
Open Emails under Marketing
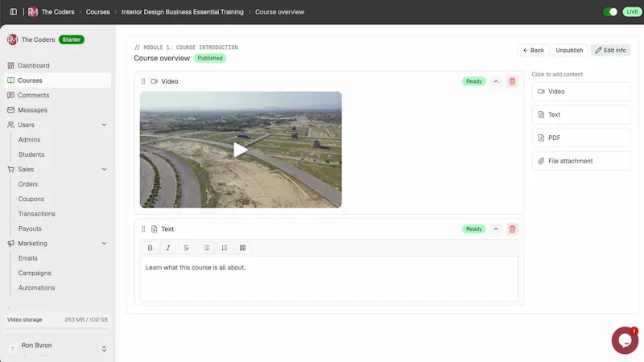(x=28, y=258)
